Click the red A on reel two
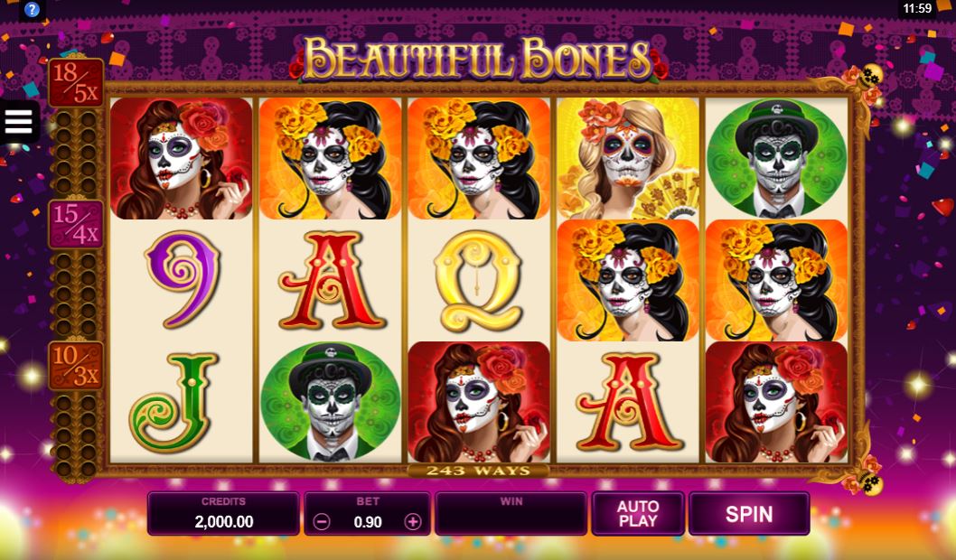This screenshot has height=560, width=956. (x=330, y=280)
